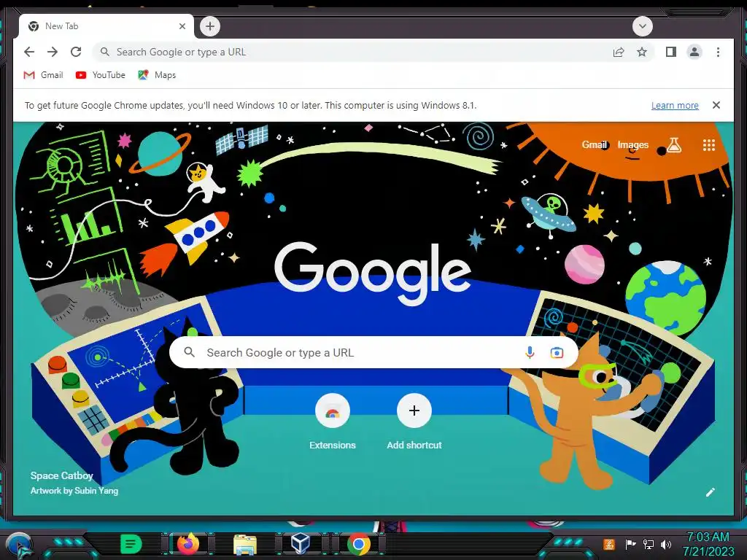Search by image with the camera icon
747x560 pixels.
557,352
